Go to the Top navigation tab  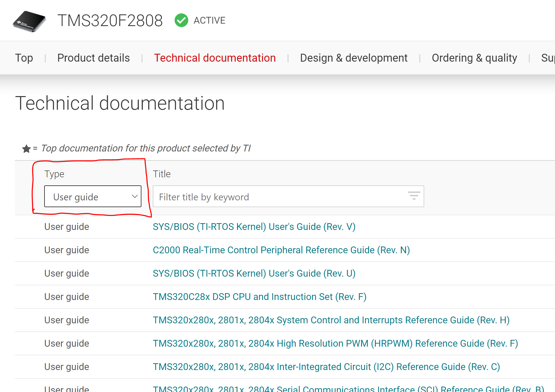click(x=24, y=58)
